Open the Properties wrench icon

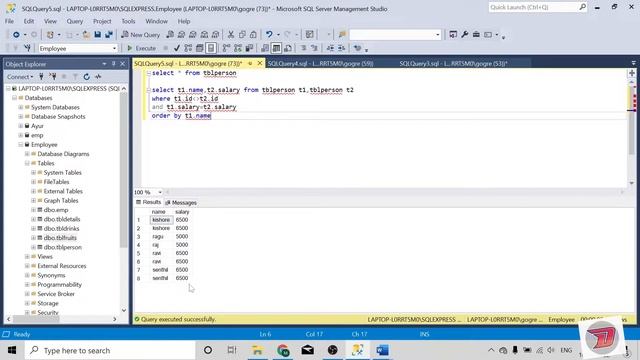(464, 35)
